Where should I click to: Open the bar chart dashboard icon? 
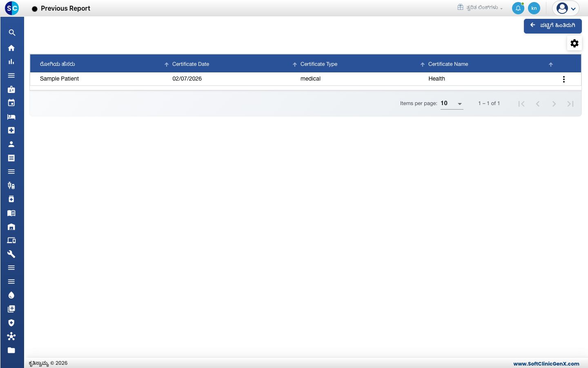point(11,62)
